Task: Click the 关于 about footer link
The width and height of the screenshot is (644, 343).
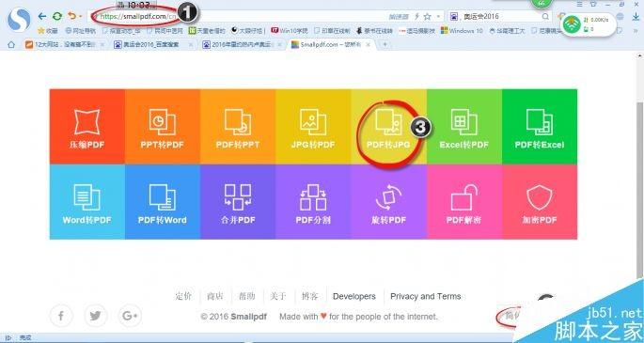Action: [x=278, y=296]
